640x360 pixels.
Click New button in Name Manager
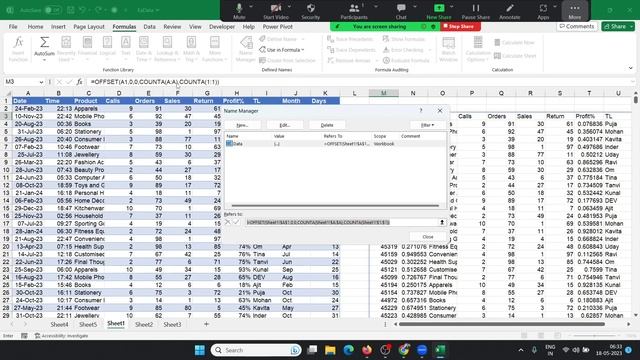tap(242, 125)
